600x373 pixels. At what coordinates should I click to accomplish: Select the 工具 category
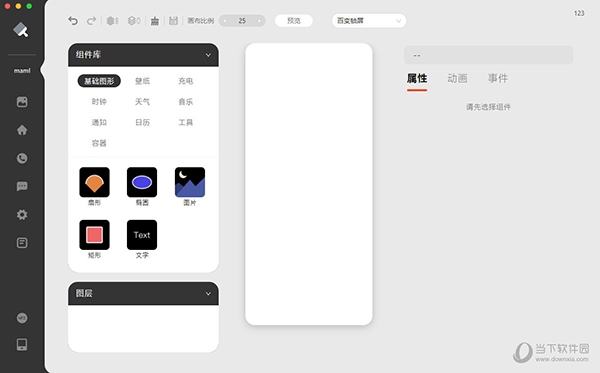pos(186,122)
